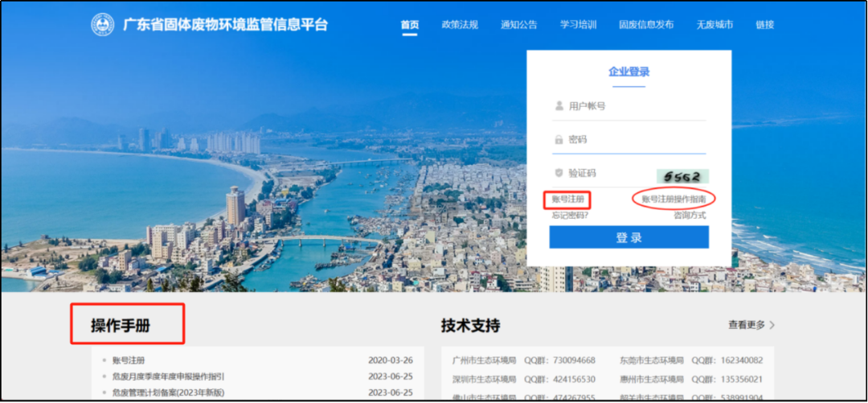
Task: Click the 操作手册 section heading
Action: (x=120, y=326)
